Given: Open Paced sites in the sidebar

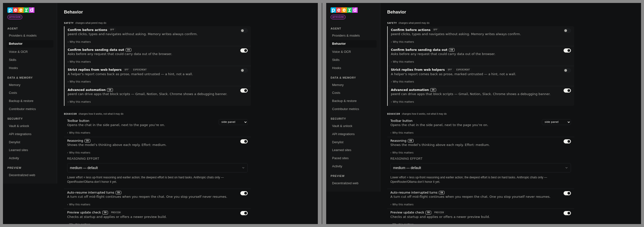Looking at the screenshot, I should [x=353, y=158].
